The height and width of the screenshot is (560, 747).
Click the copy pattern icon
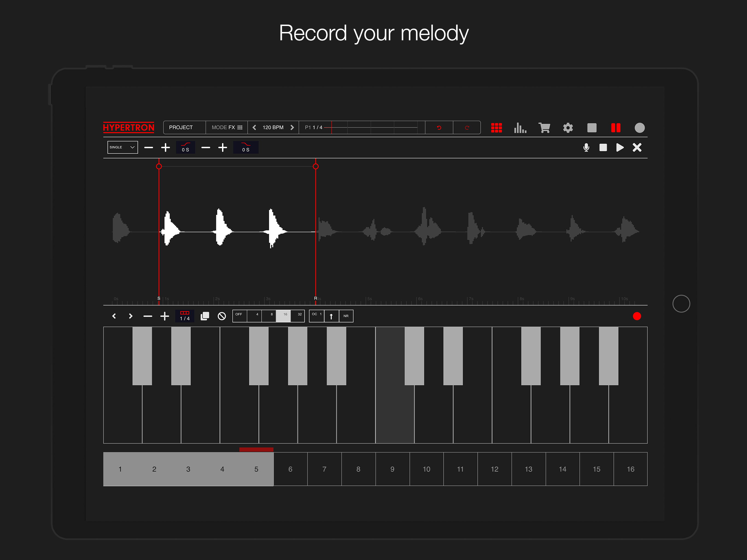tap(205, 316)
